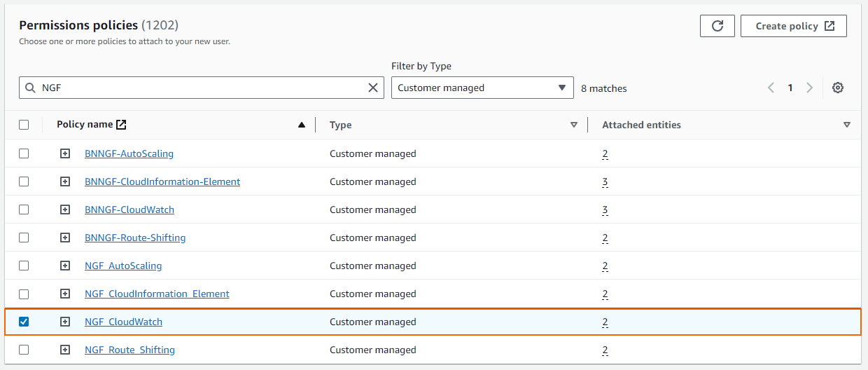Screen dimensions: 868x370
Task: Open the BNNGF-Route-Shifting policy link
Action: pyautogui.click(x=135, y=238)
